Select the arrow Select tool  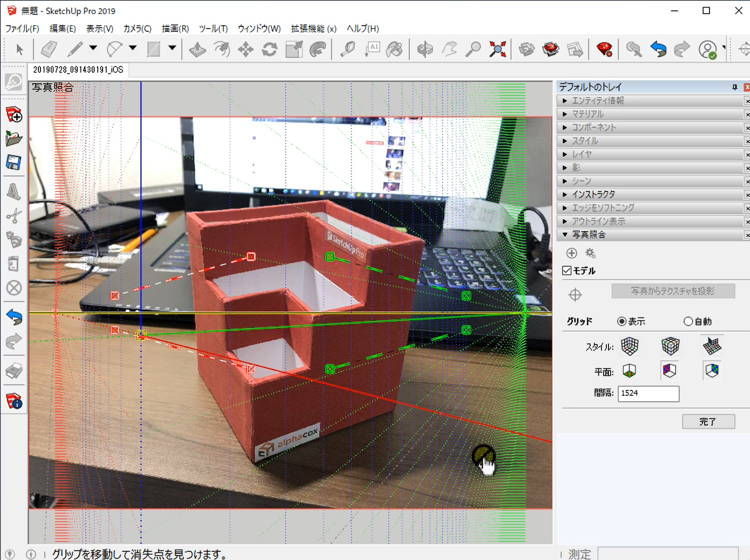(20, 50)
